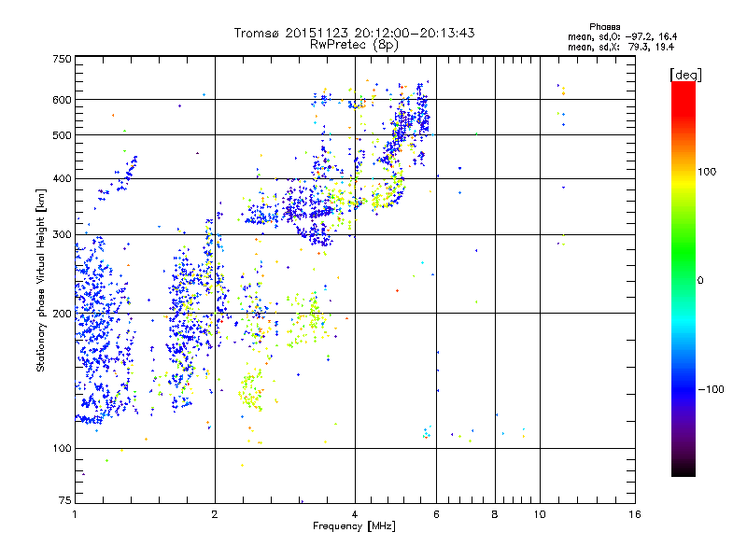The width and height of the screenshot is (747, 560).
Task: Click the y-axis tick label '200'
Action: (x=62, y=314)
